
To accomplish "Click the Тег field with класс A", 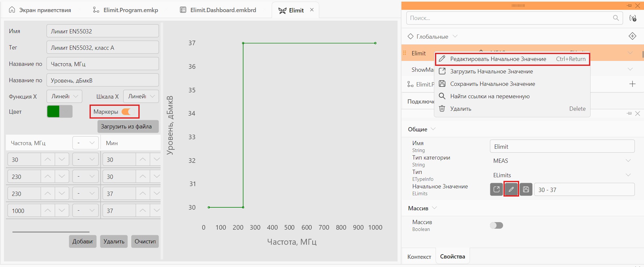I will point(103,48).
